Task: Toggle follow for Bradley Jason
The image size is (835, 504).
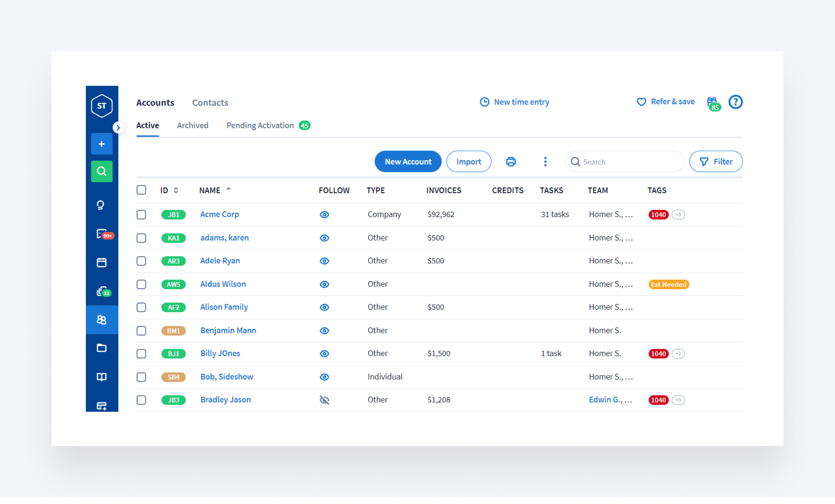Action: point(324,400)
